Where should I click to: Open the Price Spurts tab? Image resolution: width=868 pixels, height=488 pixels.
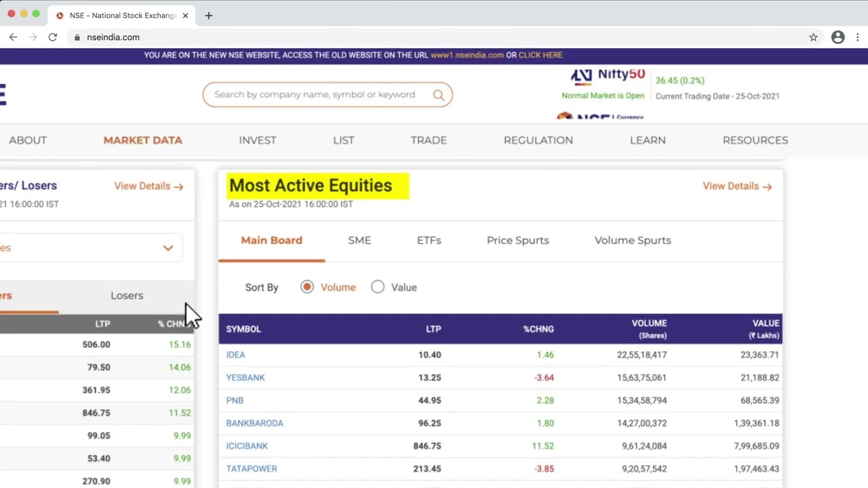[x=518, y=240]
